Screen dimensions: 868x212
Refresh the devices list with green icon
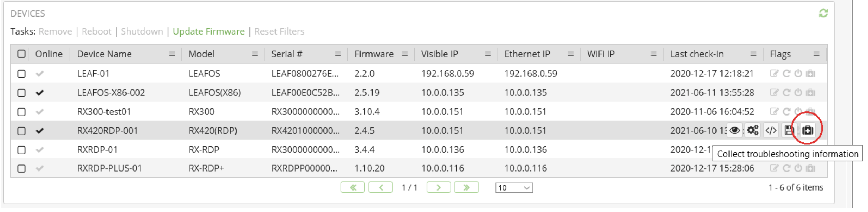point(823,13)
